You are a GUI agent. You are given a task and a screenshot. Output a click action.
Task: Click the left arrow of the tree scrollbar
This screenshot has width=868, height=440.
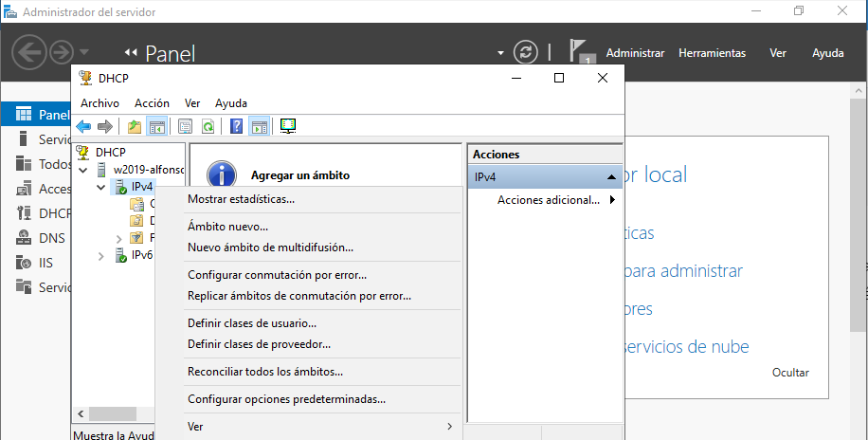[81, 414]
